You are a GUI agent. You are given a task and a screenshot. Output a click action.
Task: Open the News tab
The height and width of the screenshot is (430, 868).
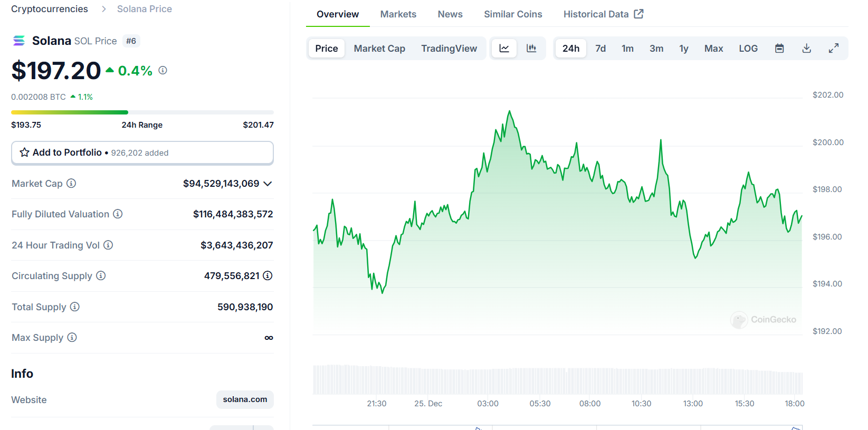pos(450,14)
